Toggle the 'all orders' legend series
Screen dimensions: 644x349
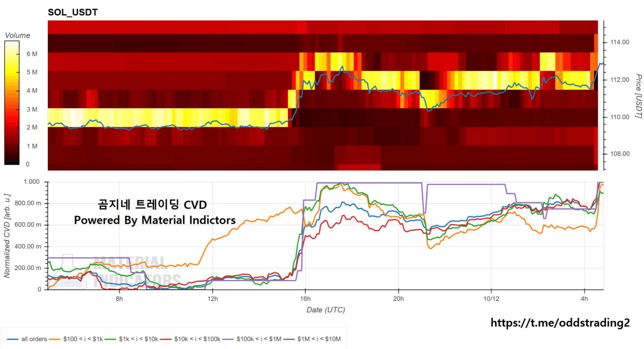(27, 339)
